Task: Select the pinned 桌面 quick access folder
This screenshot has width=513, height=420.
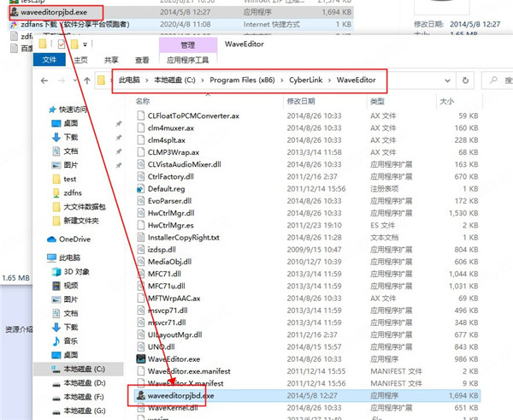Action: (x=71, y=123)
